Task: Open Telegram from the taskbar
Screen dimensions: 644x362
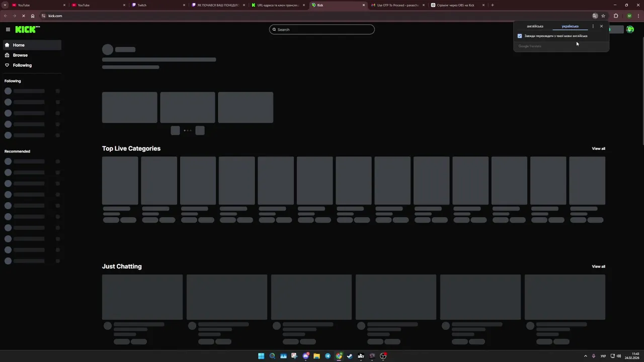Action: point(328,356)
